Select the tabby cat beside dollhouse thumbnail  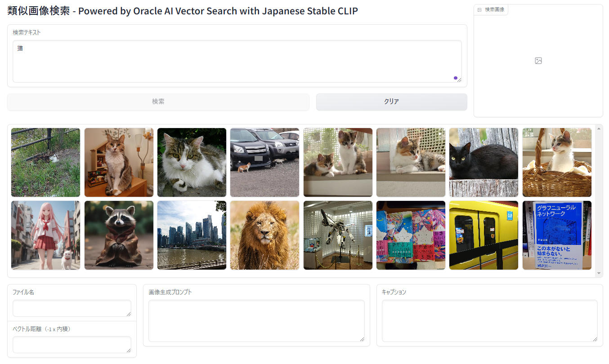pyautogui.click(x=119, y=162)
